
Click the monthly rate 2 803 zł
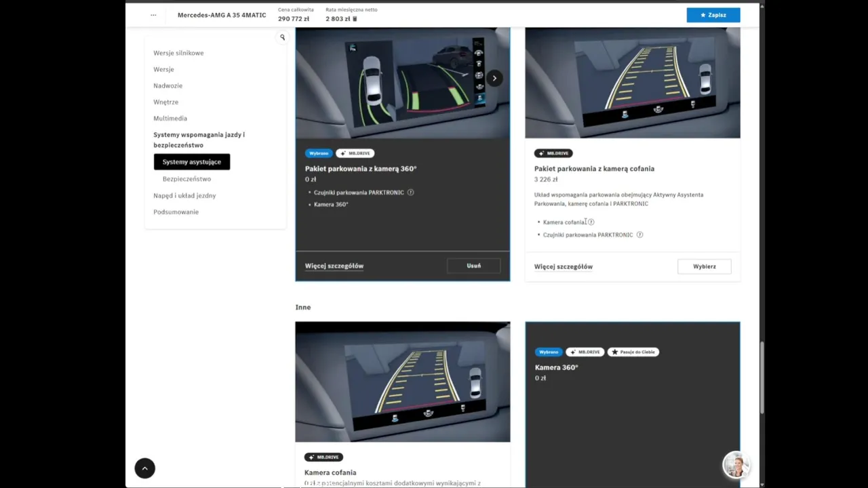coord(338,19)
